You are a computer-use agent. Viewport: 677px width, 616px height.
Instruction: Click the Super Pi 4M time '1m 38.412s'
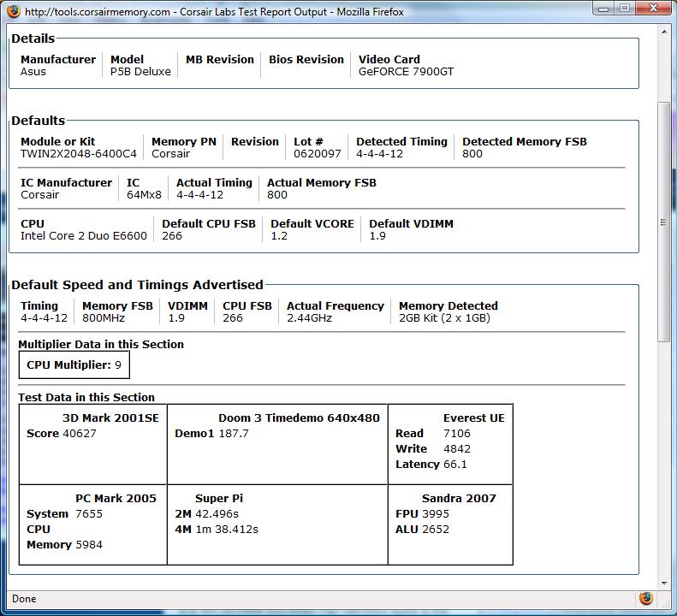click(x=227, y=530)
